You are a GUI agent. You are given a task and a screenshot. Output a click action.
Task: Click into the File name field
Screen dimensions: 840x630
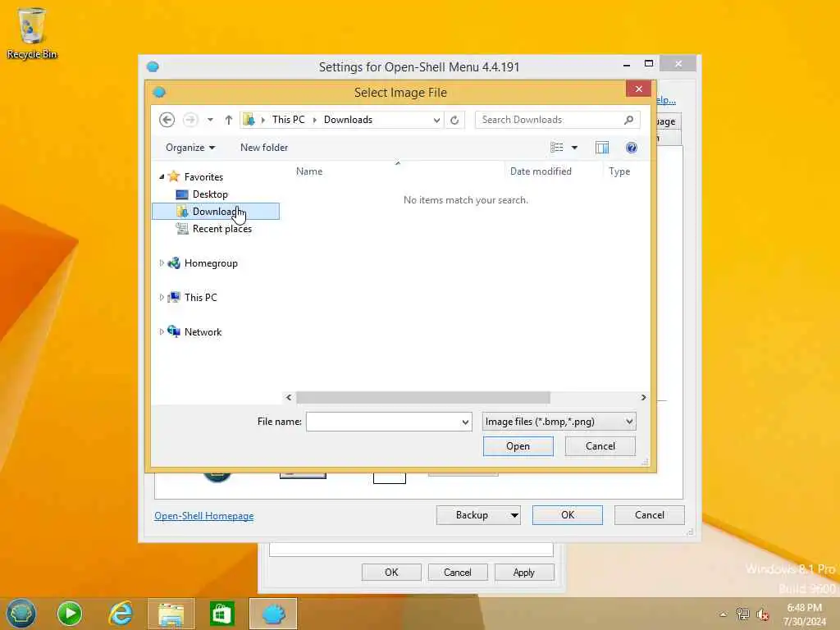tap(383, 422)
